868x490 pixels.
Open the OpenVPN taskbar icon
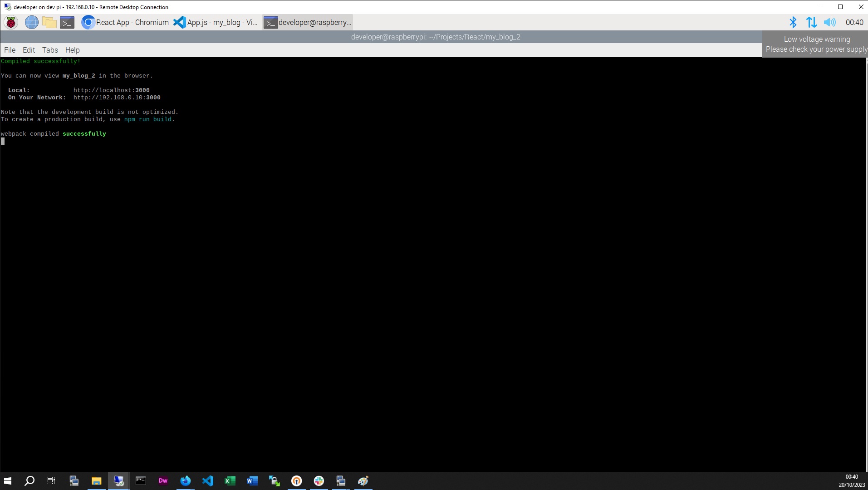click(296, 481)
